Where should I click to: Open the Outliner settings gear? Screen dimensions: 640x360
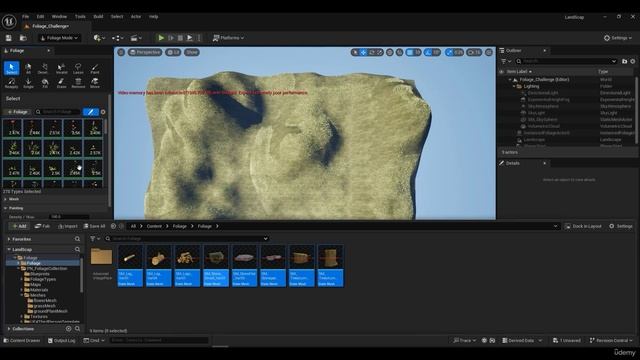[633, 61]
